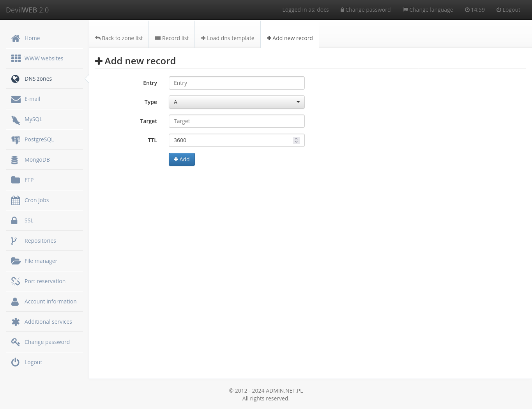
Task: Click the Home house icon
Action: pos(16,38)
